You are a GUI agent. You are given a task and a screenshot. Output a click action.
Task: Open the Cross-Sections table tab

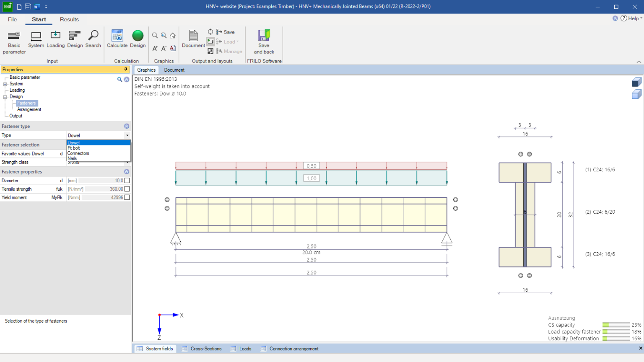click(x=205, y=349)
